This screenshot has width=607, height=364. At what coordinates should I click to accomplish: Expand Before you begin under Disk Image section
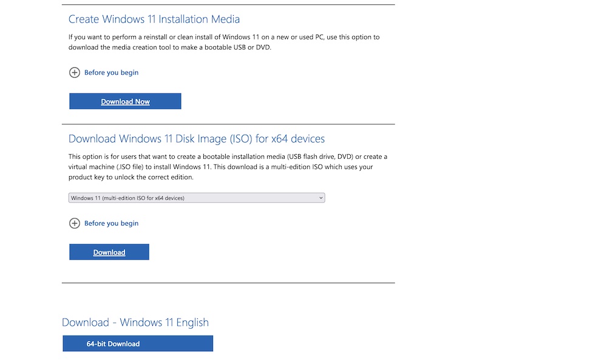111,223
